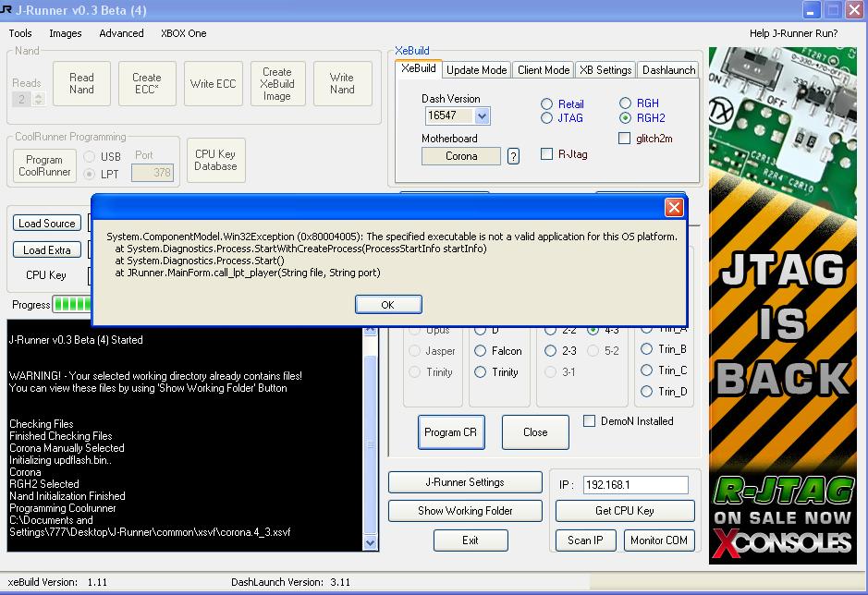Open the CPU Key Database

(216, 161)
